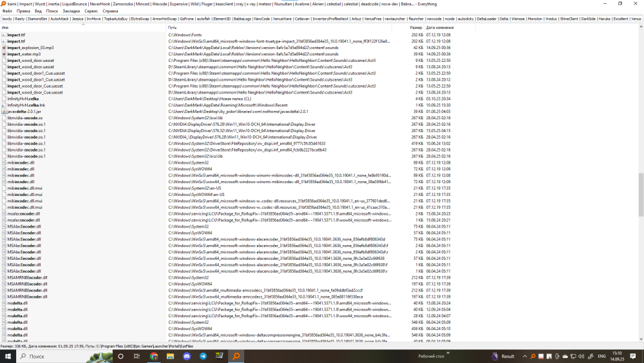Screen dimensions: 644x363
Task: Open Task View from the taskbar
Action: click(x=137, y=356)
